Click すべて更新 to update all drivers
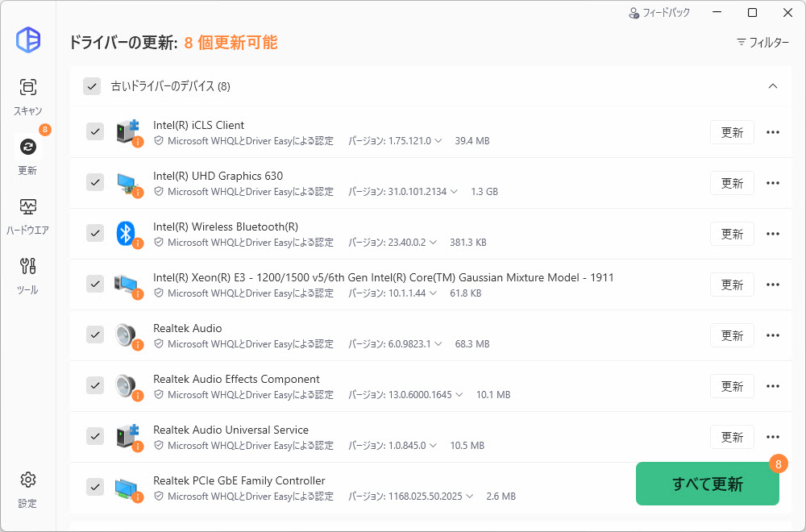This screenshot has width=806, height=532. tap(708, 484)
